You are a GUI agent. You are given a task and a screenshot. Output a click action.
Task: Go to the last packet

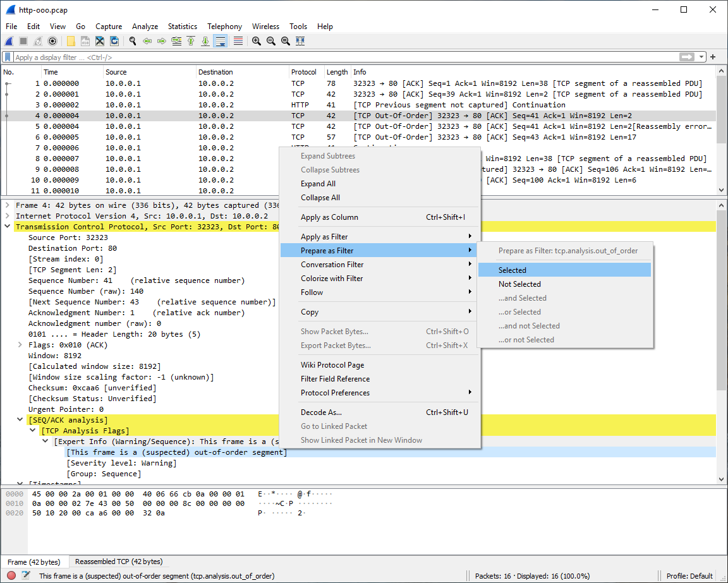(205, 40)
